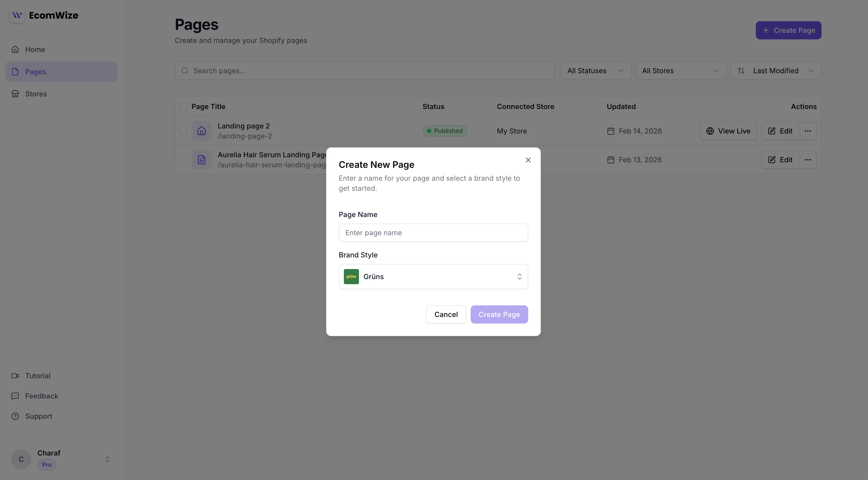The height and width of the screenshot is (480, 868).
Task: Click the Page Name input field
Action: coord(433,233)
